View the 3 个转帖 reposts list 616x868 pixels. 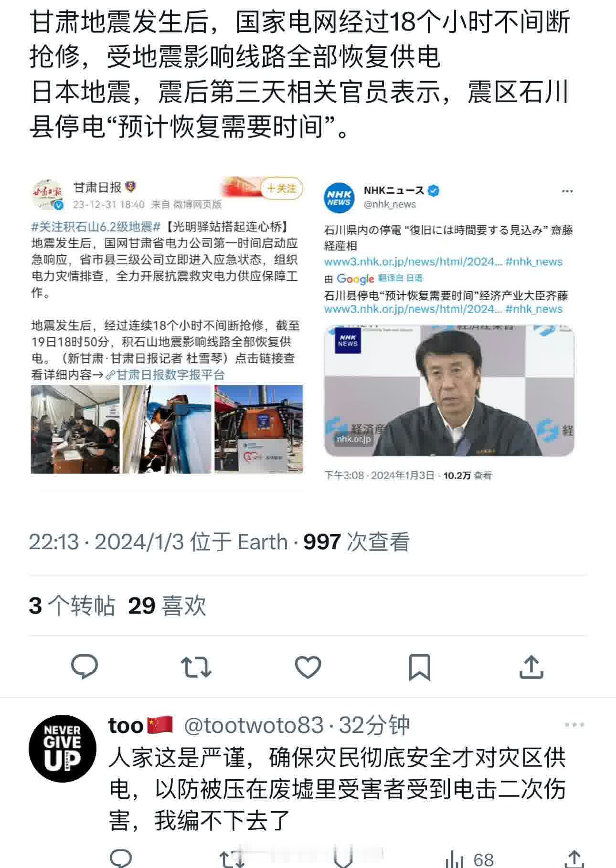[x=72, y=606]
